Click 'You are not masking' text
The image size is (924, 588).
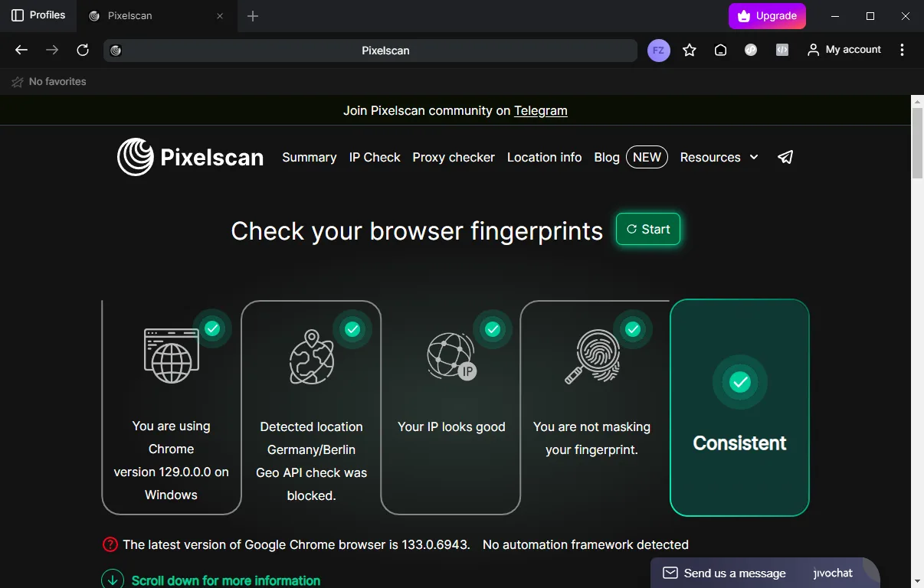591,426
